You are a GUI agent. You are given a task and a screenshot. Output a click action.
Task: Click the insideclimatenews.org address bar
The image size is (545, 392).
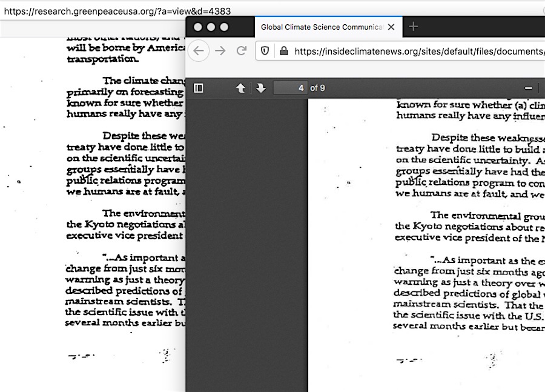click(x=418, y=51)
